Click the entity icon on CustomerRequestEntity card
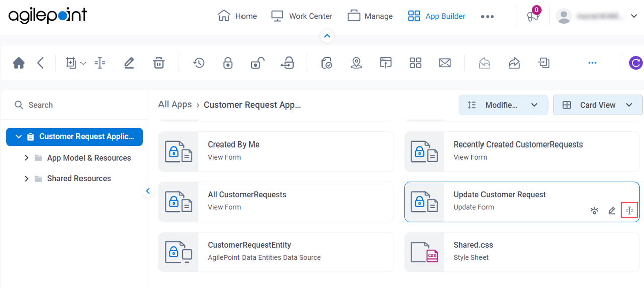 (x=179, y=252)
